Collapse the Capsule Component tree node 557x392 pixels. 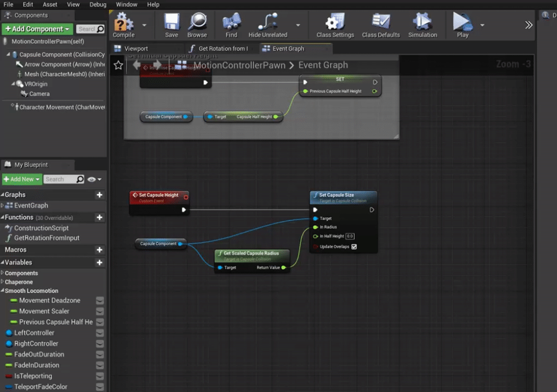click(8, 55)
